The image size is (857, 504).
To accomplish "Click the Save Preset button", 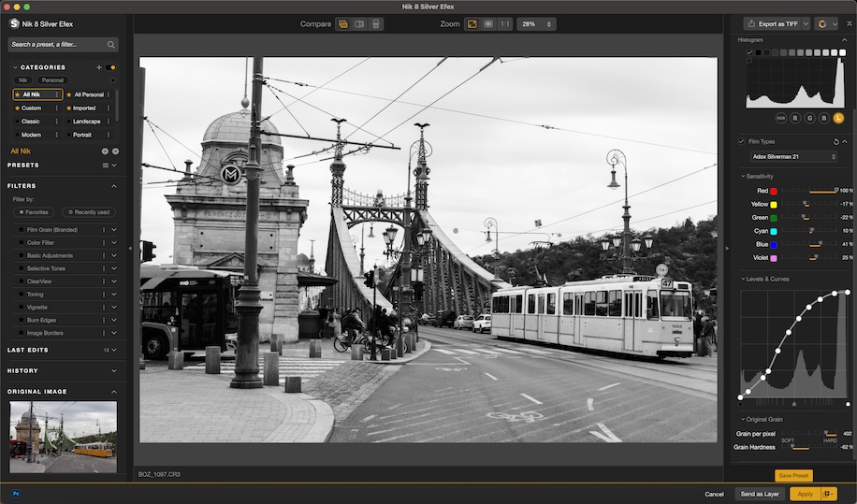I will coord(793,476).
